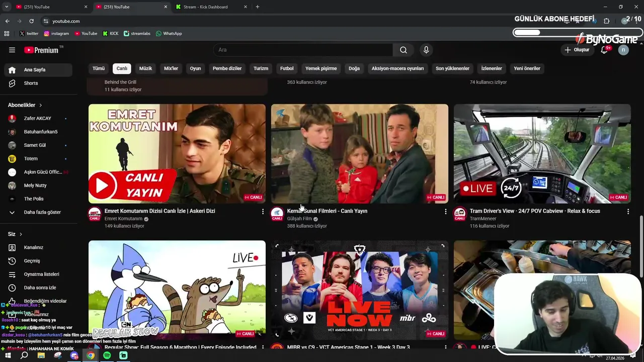Image resolution: width=644 pixels, height=362 pixels.
Task: Open twitter bookmark
Action: 29,33
